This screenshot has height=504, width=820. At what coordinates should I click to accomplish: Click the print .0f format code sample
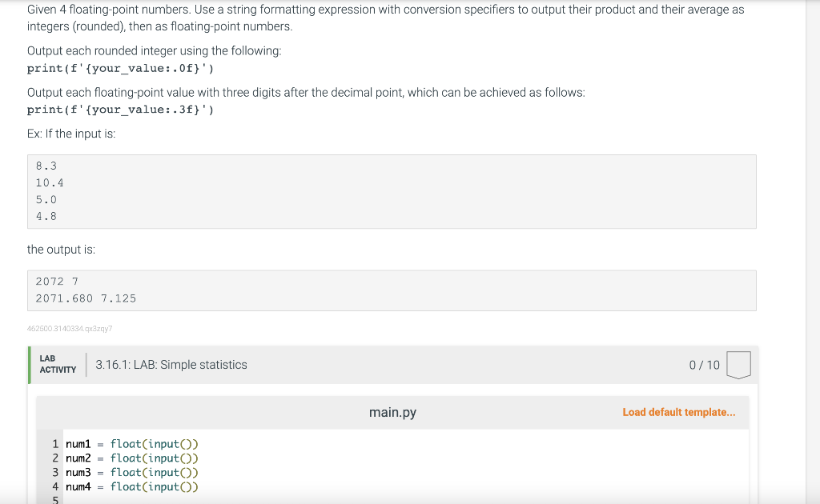pyautogui.click(x=120, y=69)
